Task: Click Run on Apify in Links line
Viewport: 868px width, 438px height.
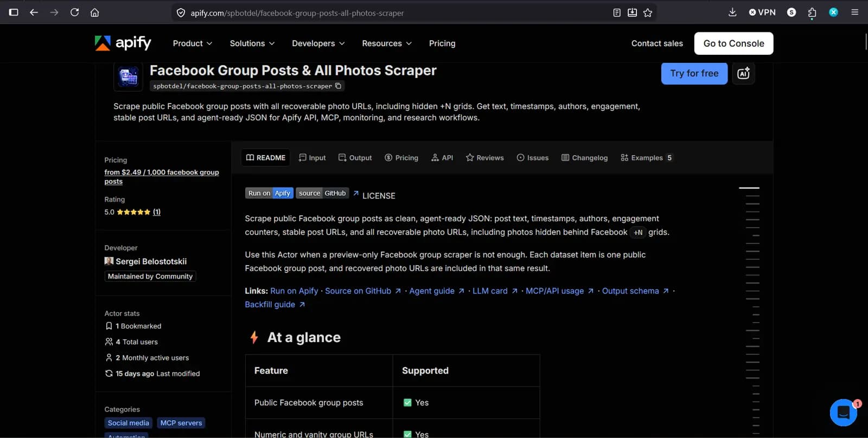Action: 294,291
